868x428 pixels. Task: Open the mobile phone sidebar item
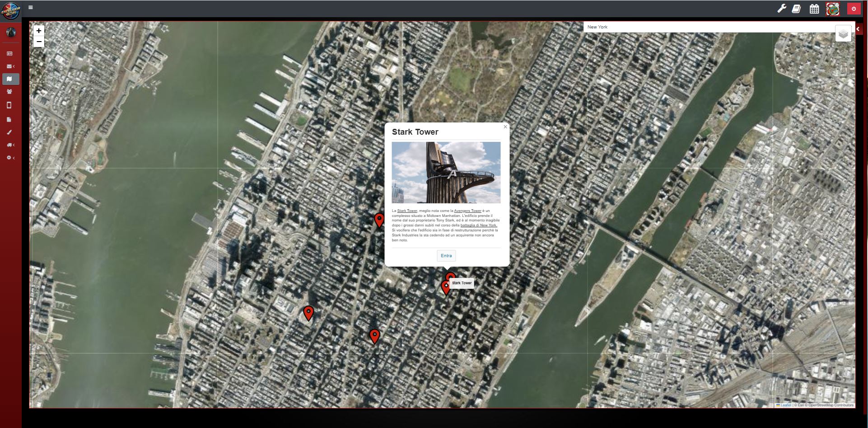coord(9,105)
